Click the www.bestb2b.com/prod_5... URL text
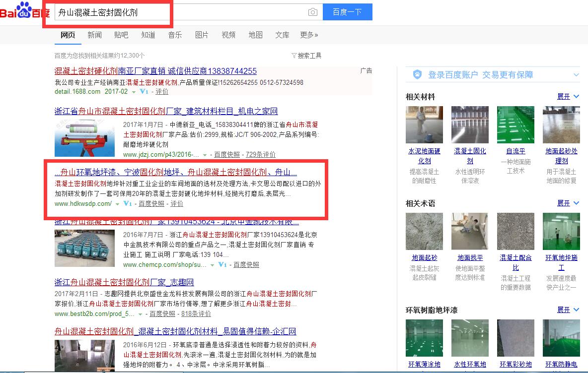This screenshot has height=373, width=588. click(94, 314)
